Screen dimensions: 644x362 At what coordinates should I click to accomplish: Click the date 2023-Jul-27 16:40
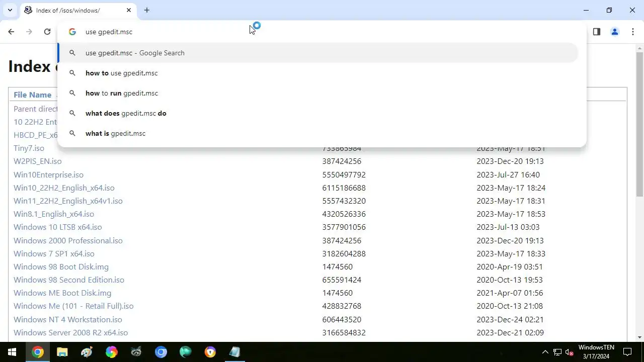pos(508,174)
